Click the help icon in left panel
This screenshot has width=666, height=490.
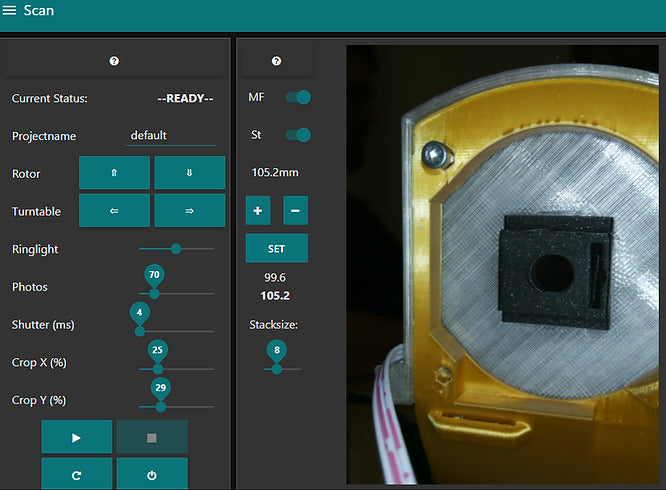(x=114, y=61)
